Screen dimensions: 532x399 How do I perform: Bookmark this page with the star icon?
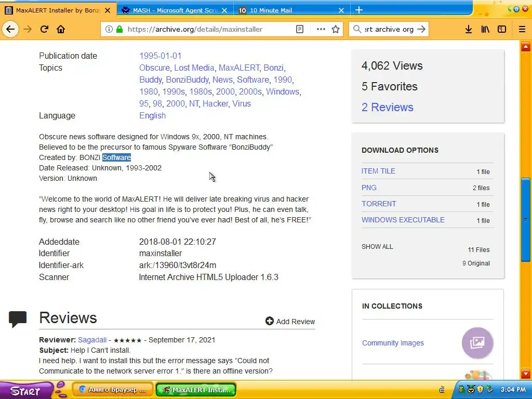click(336, 29)
